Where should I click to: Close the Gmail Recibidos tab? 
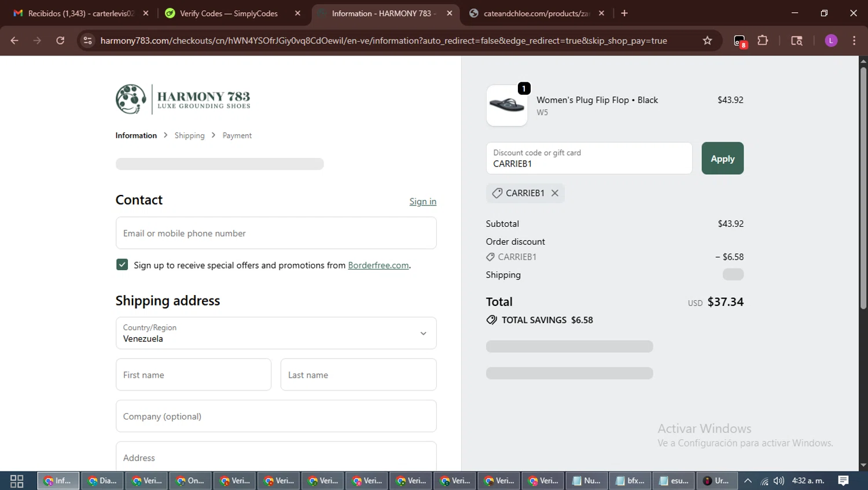[x=146, y=13]
